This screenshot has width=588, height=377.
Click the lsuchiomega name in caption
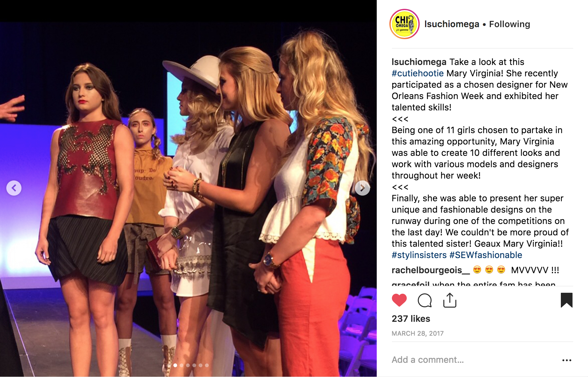(419, 62)
